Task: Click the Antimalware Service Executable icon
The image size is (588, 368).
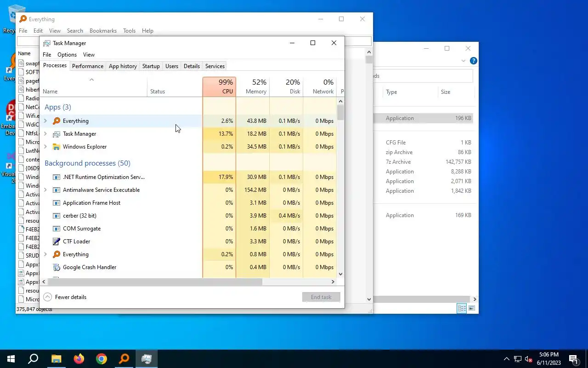Action: [57, 190]
